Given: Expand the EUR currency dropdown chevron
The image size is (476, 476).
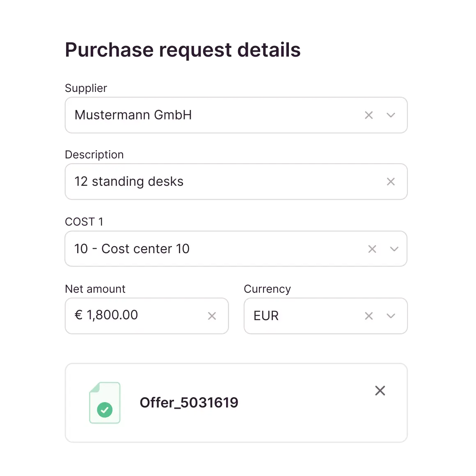Looking at the screenshot, I should 391,316.
